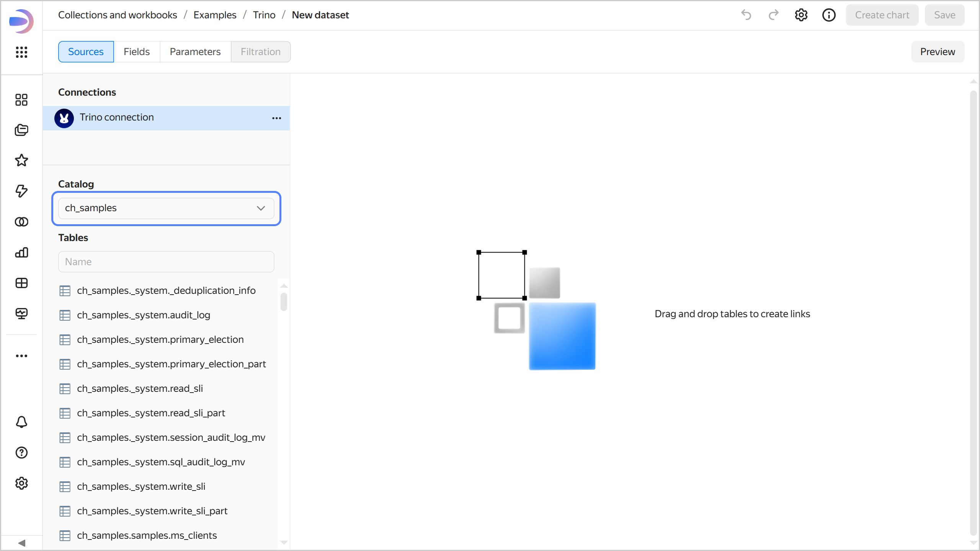Open the notifications bell icon
Image resolution: width=980 pixels, height=551 pixels.
[x=21, y=422]
